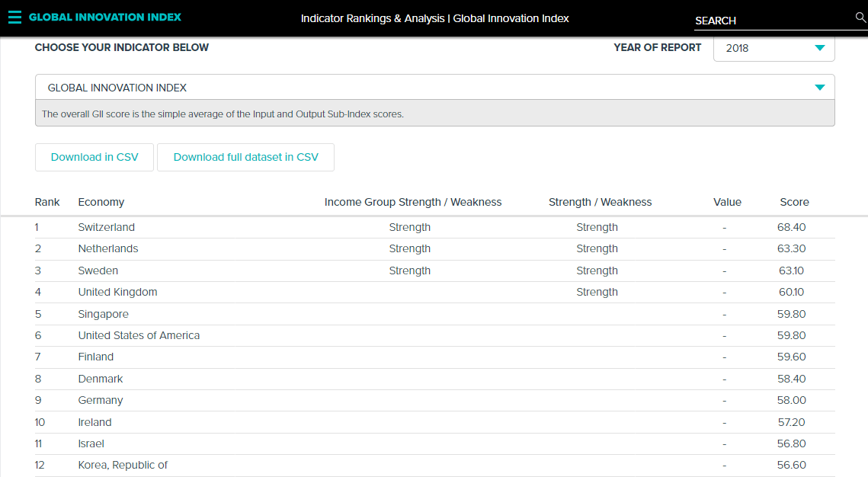Select Korea, Republic of row
This screenshot has width=868, height=477.
[123, 465]
